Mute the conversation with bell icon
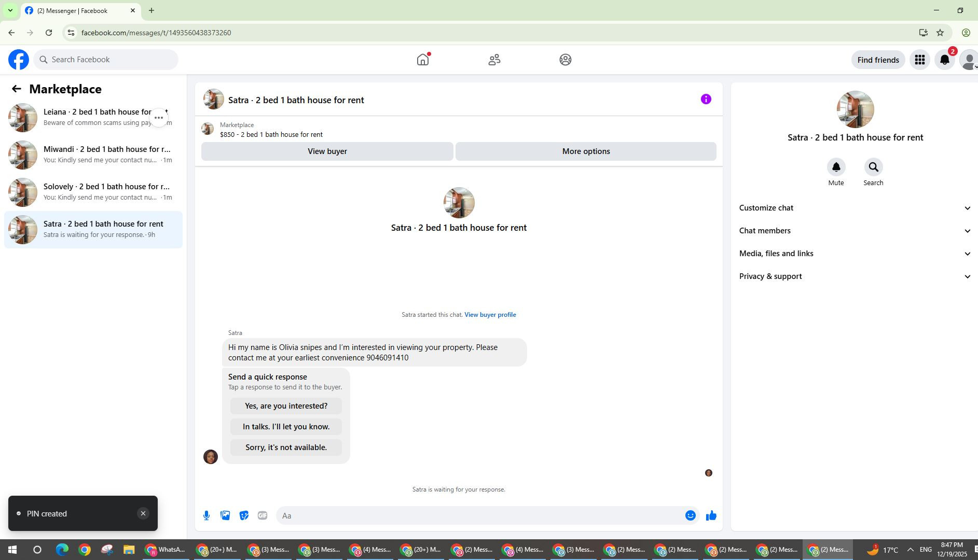 click(x=836, y=167)
